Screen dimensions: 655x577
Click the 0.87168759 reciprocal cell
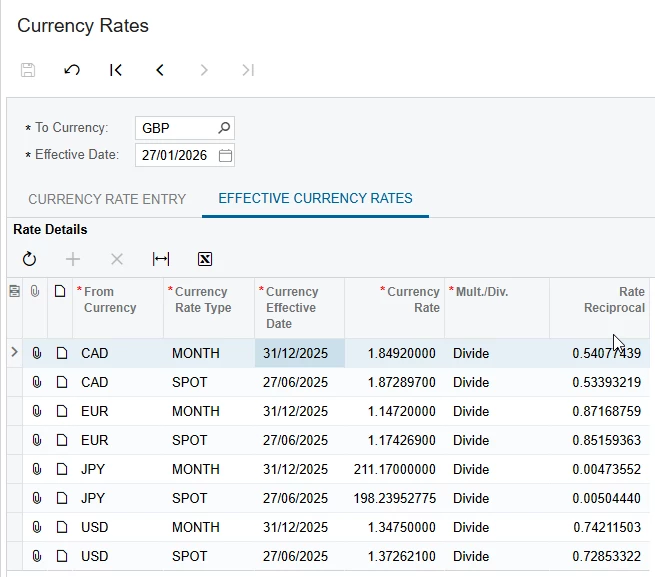(x=599, y=412)
